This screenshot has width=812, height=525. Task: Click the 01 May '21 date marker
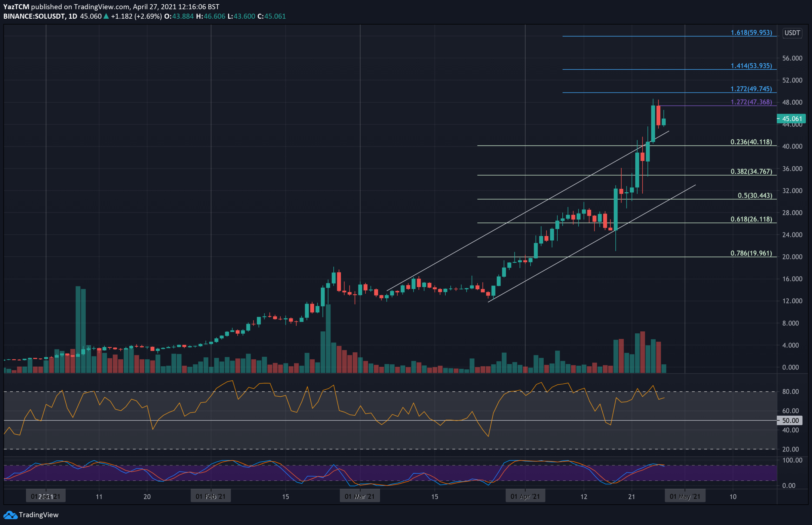coord(685,496)
